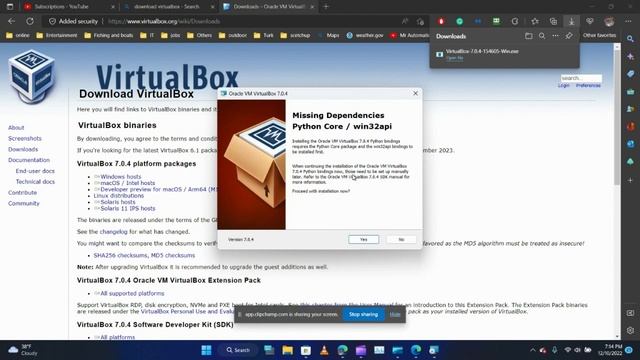
Task: Switch to the download virtualbox - Search tab
Action: coord(167,7)
